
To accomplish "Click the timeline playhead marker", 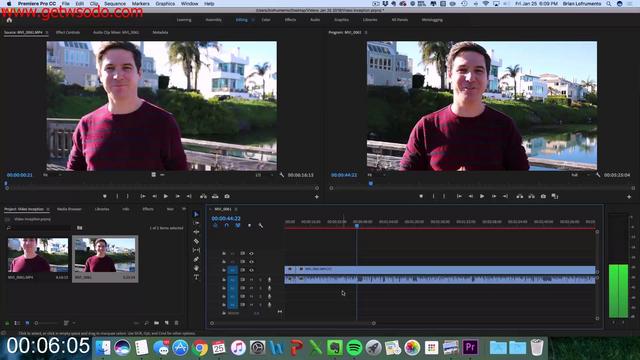I will click(357, 225).
